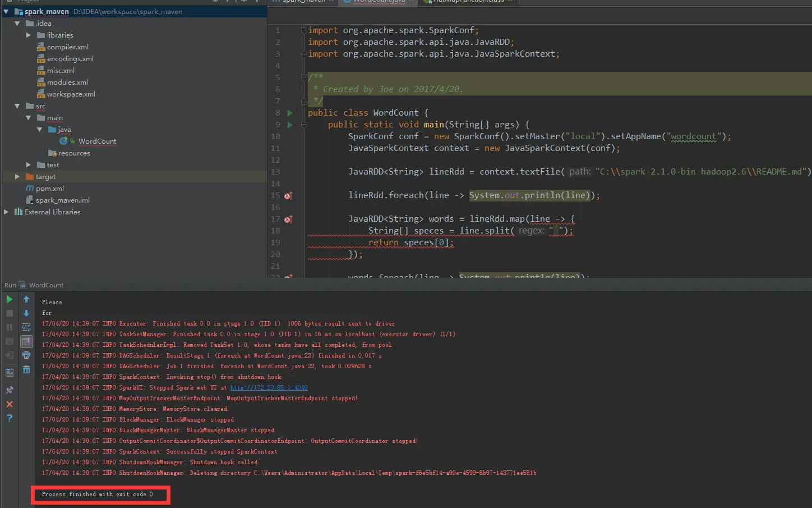Select pom.xml in the project tree
Screen dimensions: 812x508
[49, 188]
